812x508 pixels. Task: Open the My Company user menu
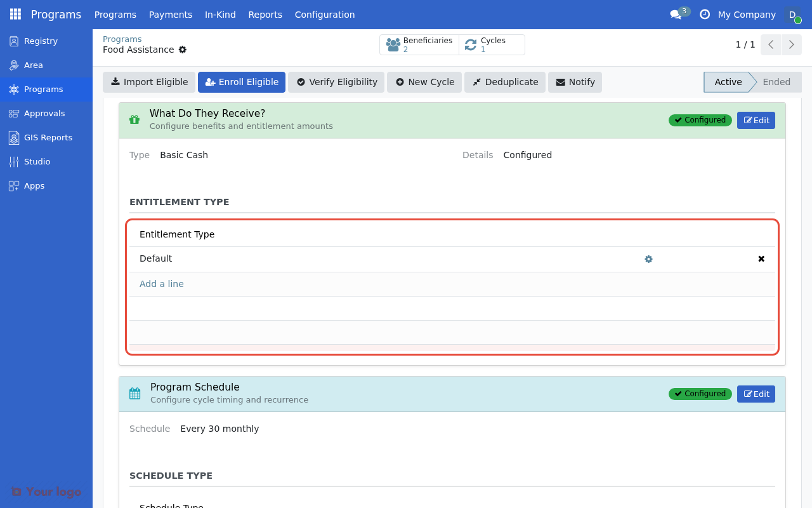747,15
